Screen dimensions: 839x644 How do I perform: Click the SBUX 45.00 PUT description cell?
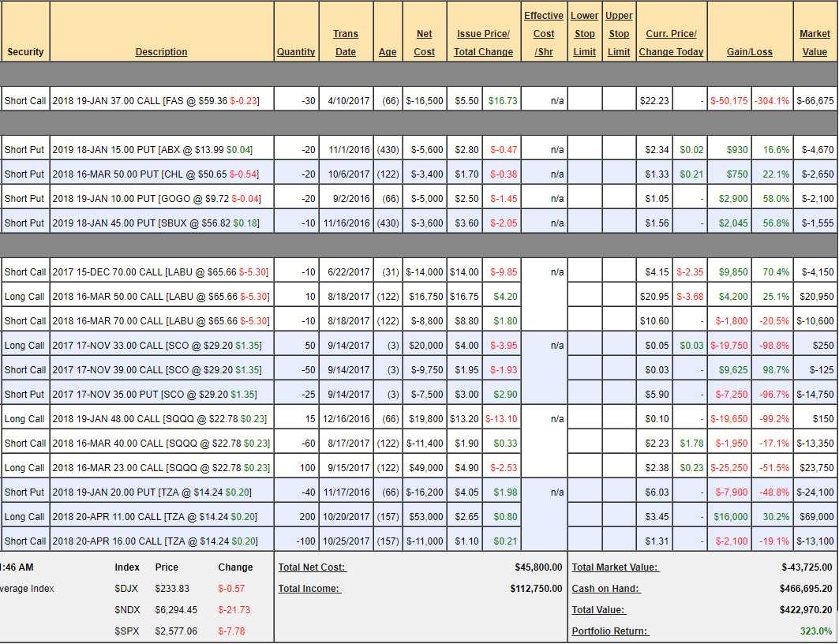point(162,223)
